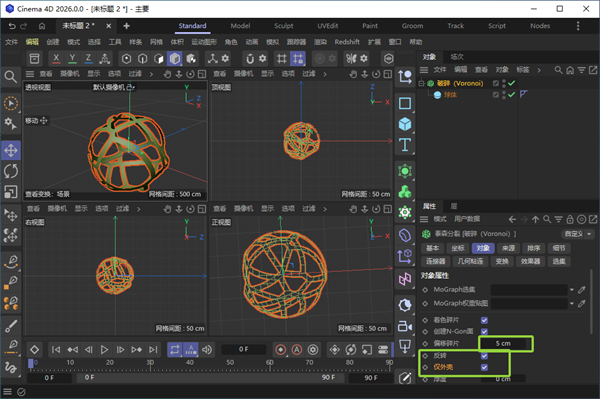The image size is (600, 399).
Task: Open the 运动图形 menu
Action: tap(204, 42)
